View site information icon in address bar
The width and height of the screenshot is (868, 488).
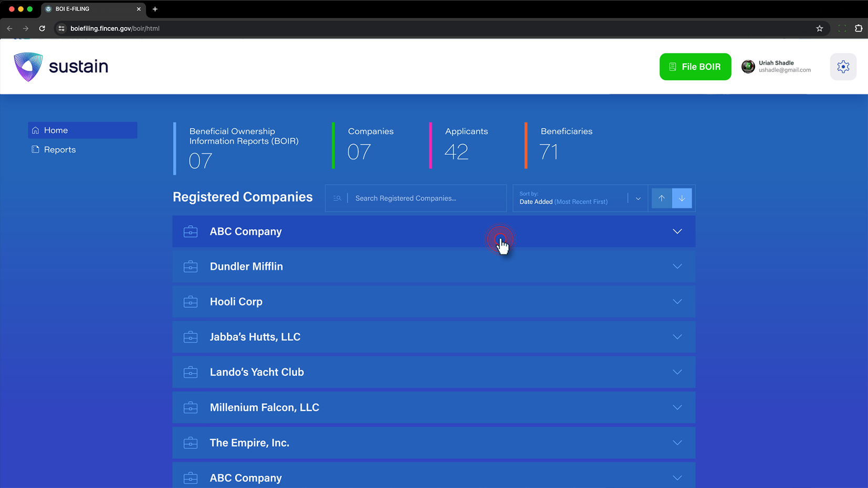61,28
